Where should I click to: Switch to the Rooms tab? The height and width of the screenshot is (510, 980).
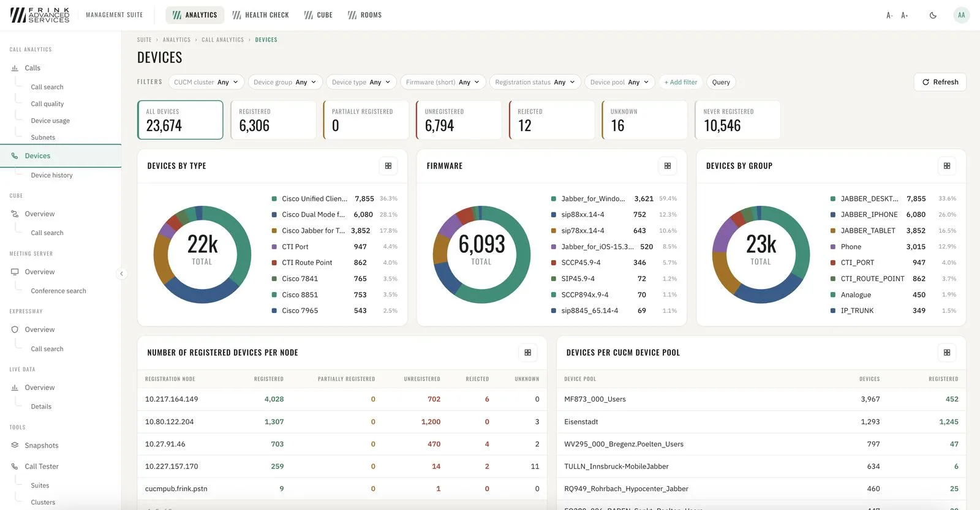coord(364,15)
